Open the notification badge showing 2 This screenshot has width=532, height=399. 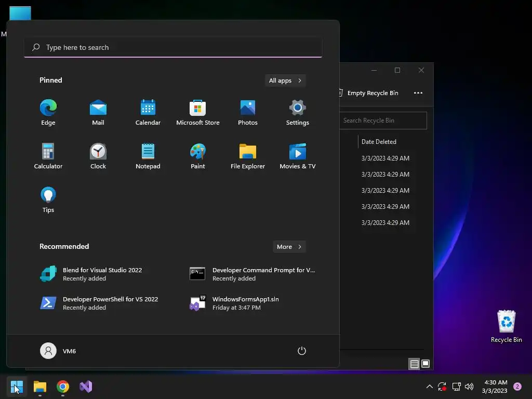point(517,387)
